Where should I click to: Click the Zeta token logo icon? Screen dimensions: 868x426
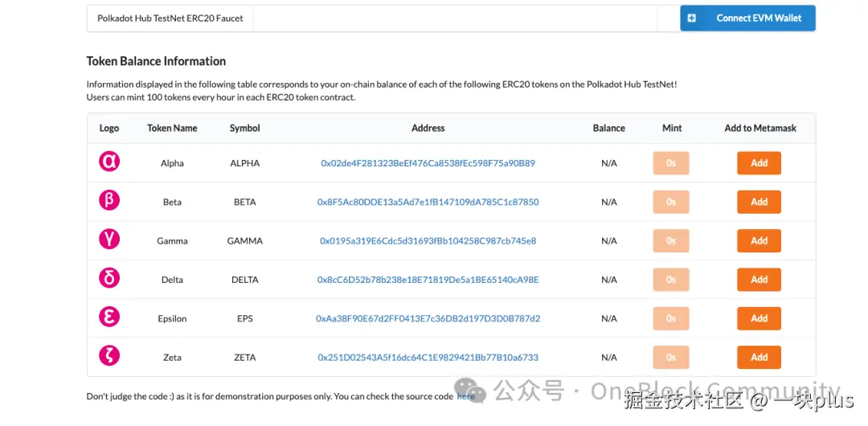coord(109,355)
